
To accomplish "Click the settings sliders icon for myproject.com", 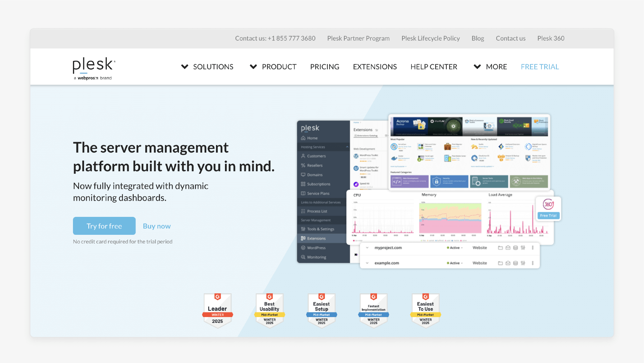I will click(523, 248).
